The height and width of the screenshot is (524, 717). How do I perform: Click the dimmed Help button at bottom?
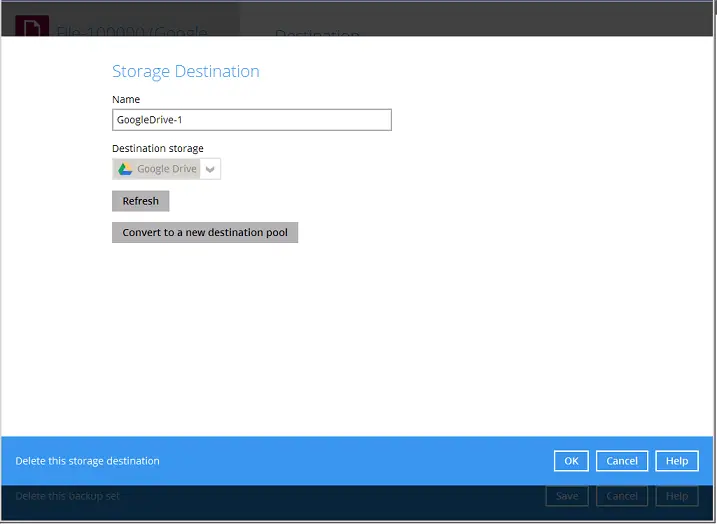677,496
